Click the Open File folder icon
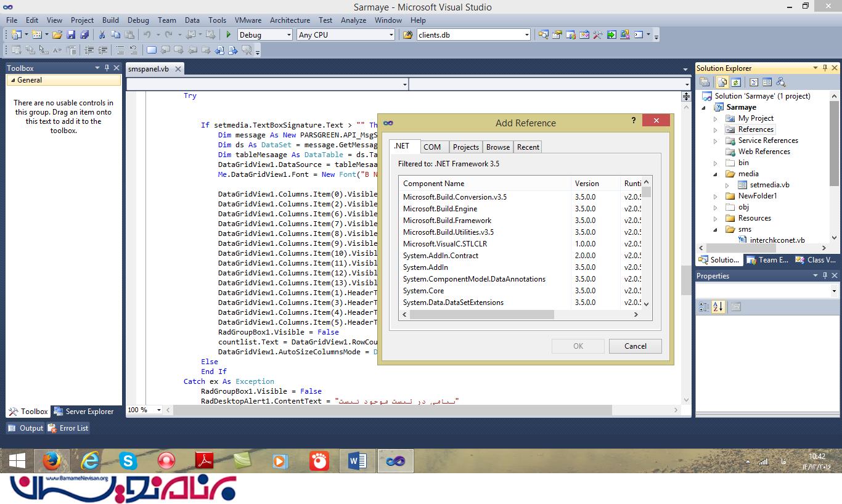 click(57, 35)
